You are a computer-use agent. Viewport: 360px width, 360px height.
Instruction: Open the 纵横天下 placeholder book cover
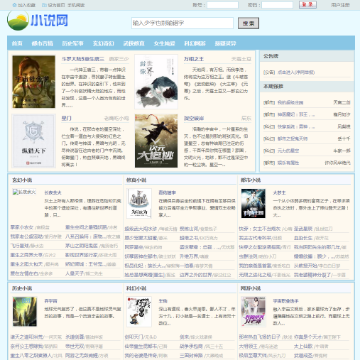coord(34,141)
